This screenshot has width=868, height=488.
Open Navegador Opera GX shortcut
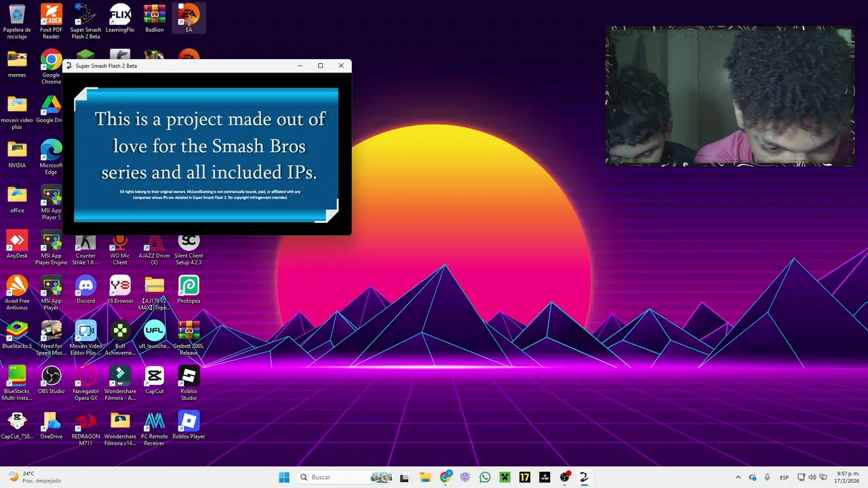pyautogui.click(x=85, y=384)
